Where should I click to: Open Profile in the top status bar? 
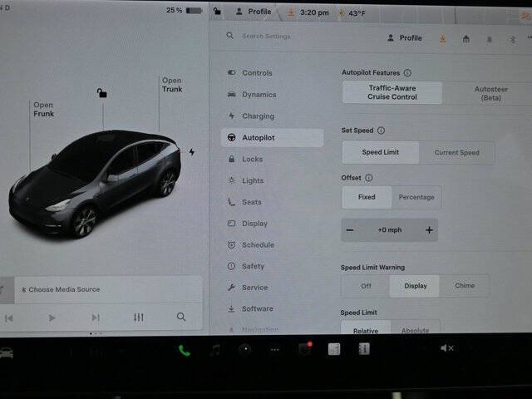(x=254, y=12)
